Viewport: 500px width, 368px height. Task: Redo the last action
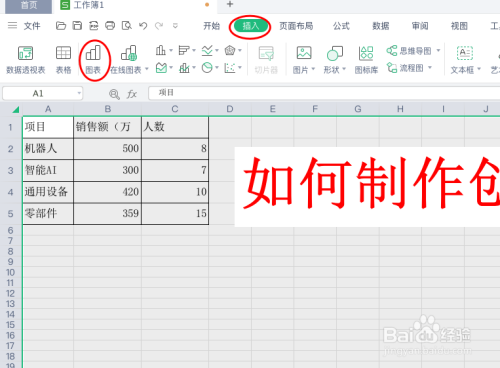pyautogui.click(x=159, y=25)
